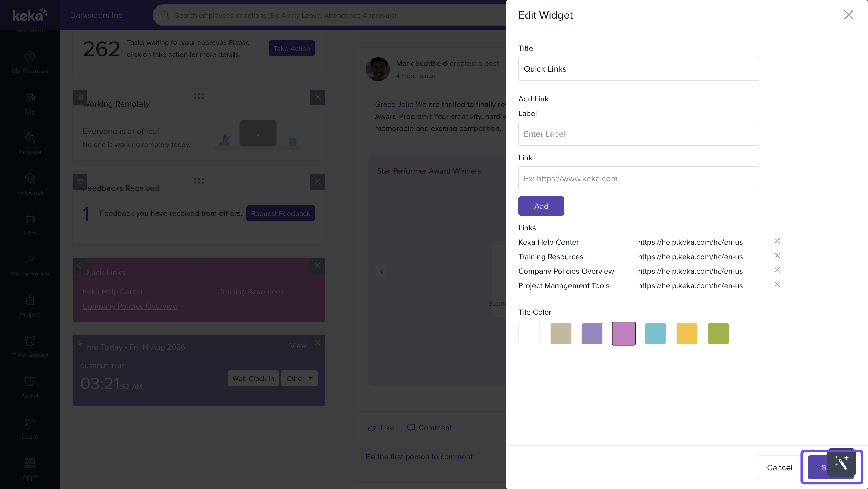Open Time Attend in the sidebar
The image size is (868, 489).
30,348
